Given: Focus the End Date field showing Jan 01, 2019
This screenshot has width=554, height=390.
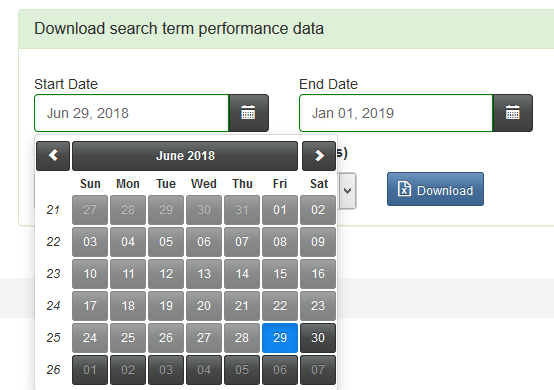Looking at the screenshot, I should [396, 113].
